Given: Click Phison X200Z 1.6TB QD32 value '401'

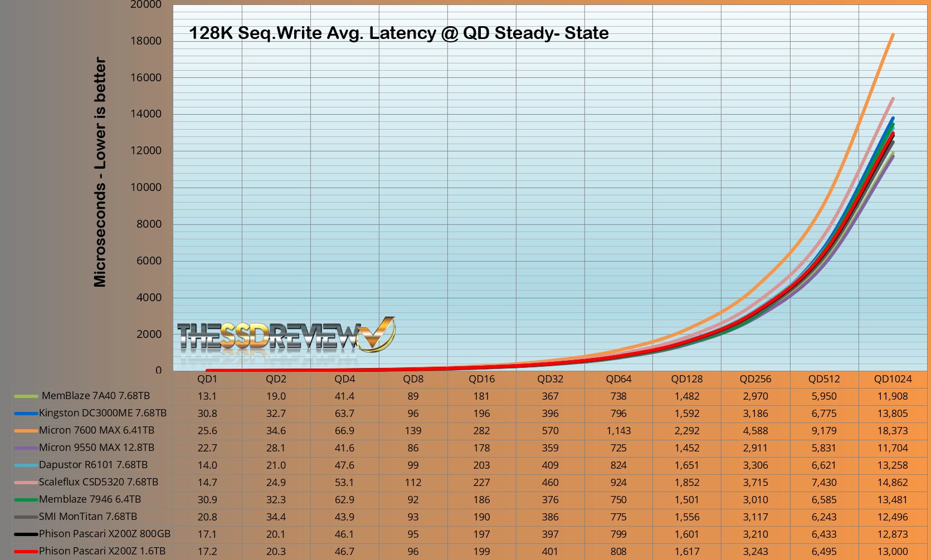Looking at the screenshot, I should coord(550,552).
